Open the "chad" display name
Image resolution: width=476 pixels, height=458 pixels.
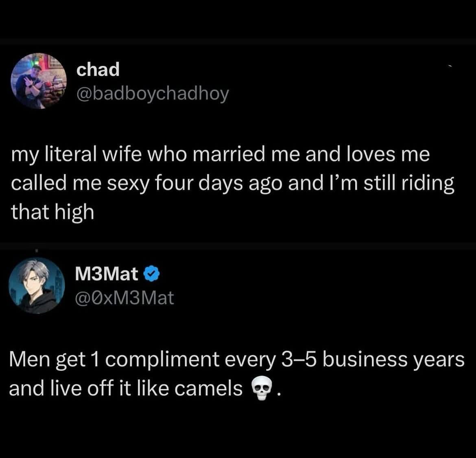pos(98,70)
